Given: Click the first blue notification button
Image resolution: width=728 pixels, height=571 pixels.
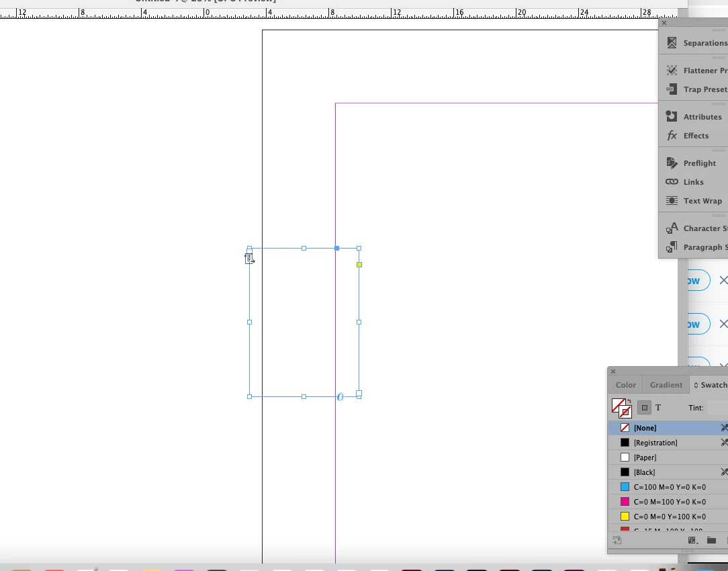Looking at the screenshot, I should coord(698,280).
